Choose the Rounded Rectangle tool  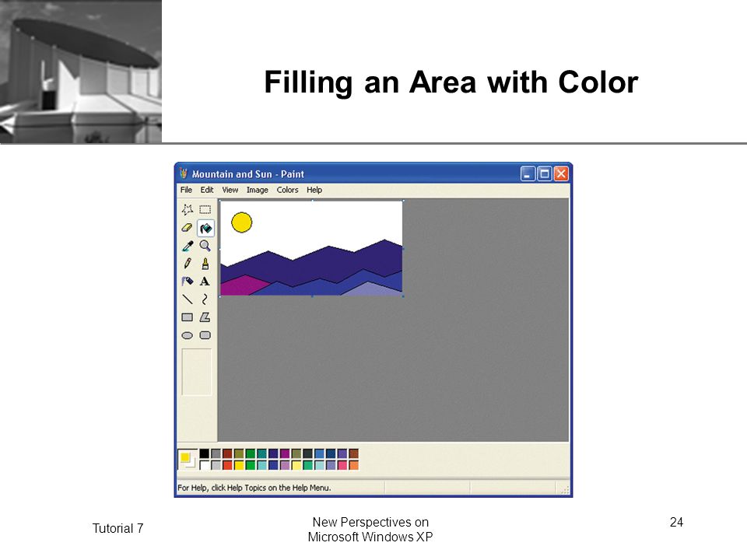205,335
